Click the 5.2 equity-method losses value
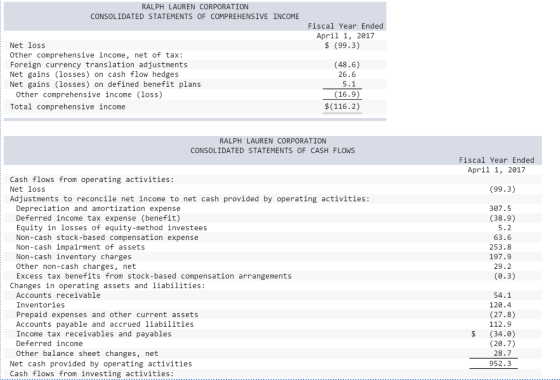This screenshot has height=380, width=560. (x=505, y=228)
